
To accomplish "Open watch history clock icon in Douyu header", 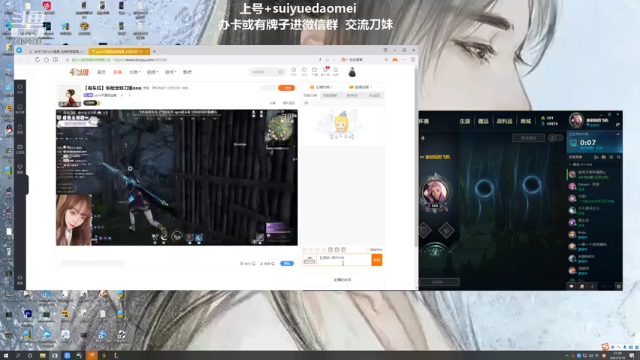I will click(293, 71).
